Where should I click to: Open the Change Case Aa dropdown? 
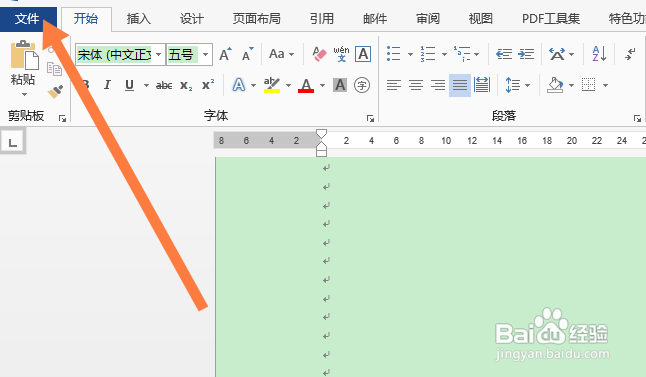click(281, 54)
